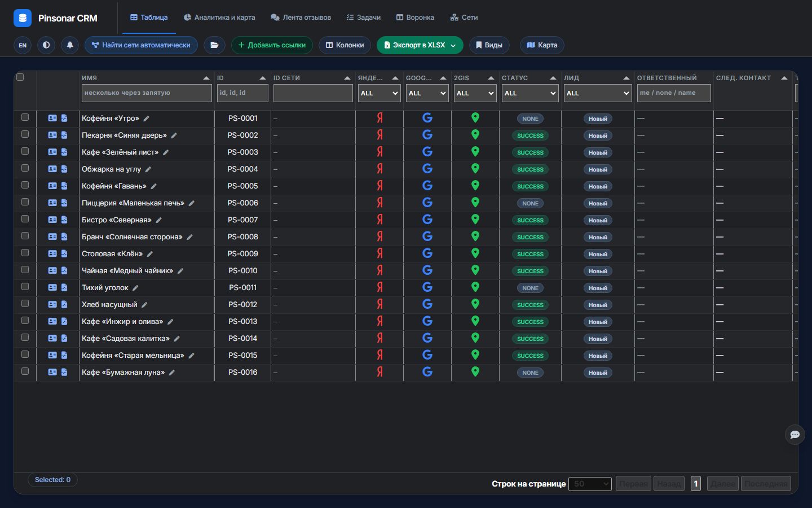The image size is (812, 508).
Task: Click the Ответственный filter input
Action: click(x=674, y=93)
